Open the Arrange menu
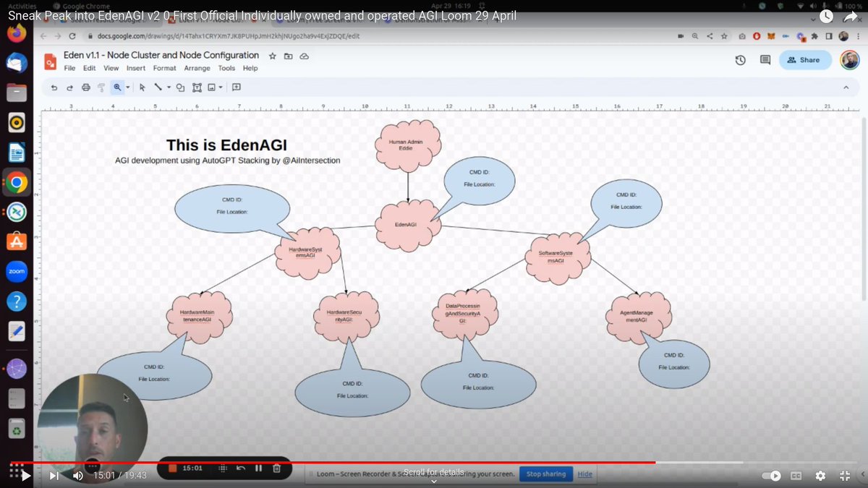This screenshot has width=868, height=488. point(197,68)
